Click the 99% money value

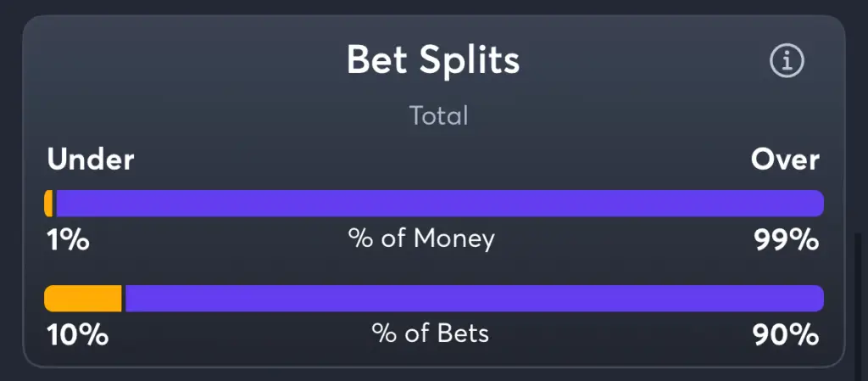click(x=786, y=241)
